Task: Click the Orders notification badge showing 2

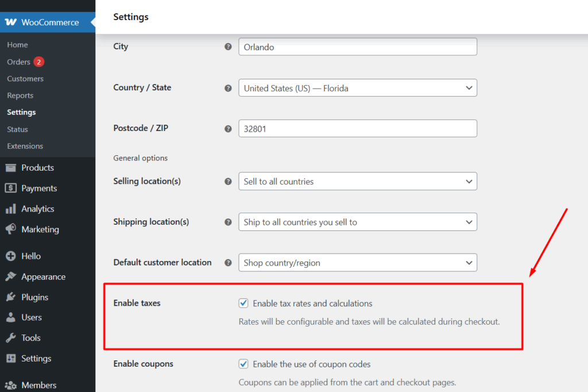Action: (x=38, y=62)
